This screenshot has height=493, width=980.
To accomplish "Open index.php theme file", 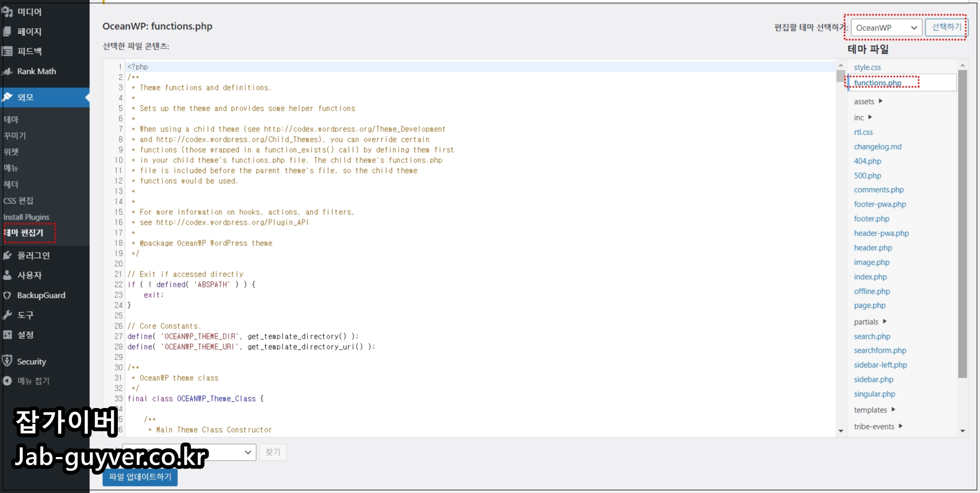I will click(x=870, y=277).
